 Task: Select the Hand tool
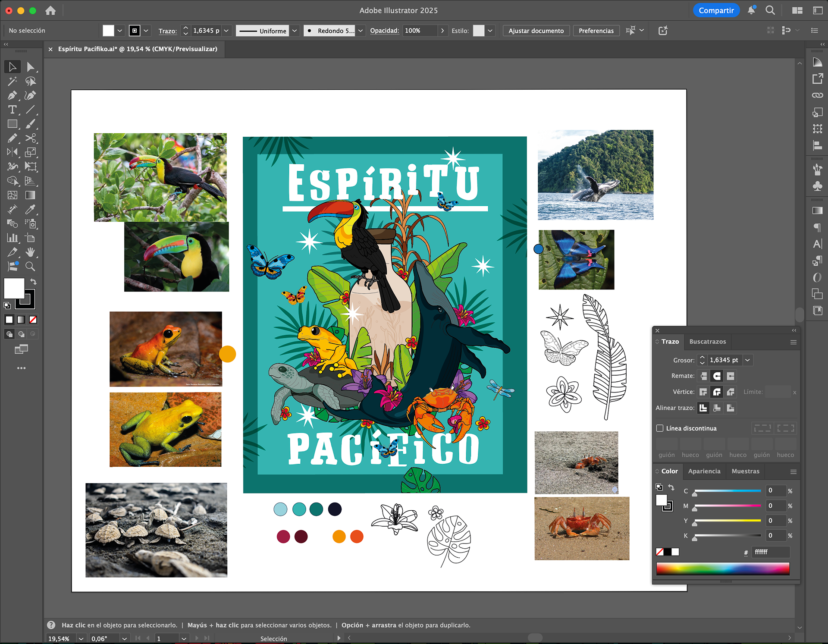point(30,252)
